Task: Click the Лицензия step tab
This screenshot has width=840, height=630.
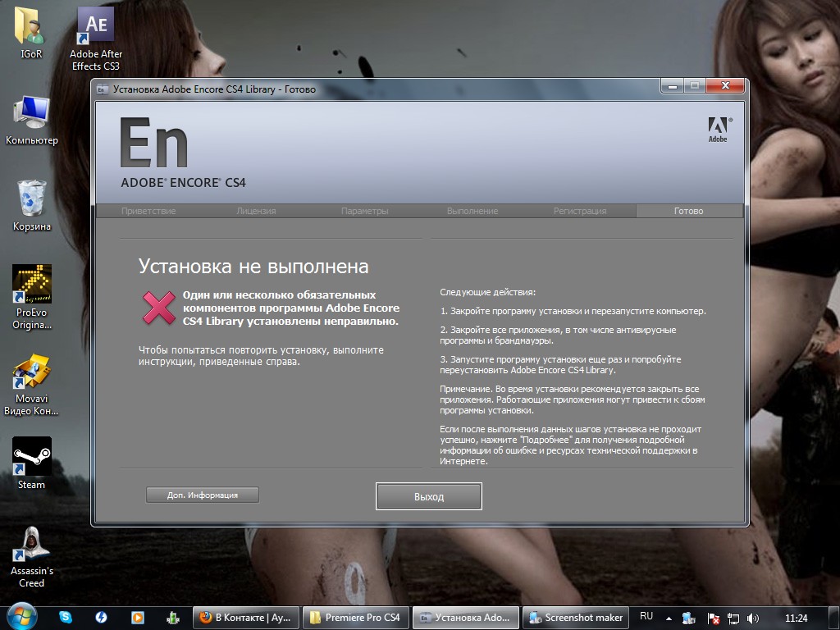Action: click(x=256, y=211)
